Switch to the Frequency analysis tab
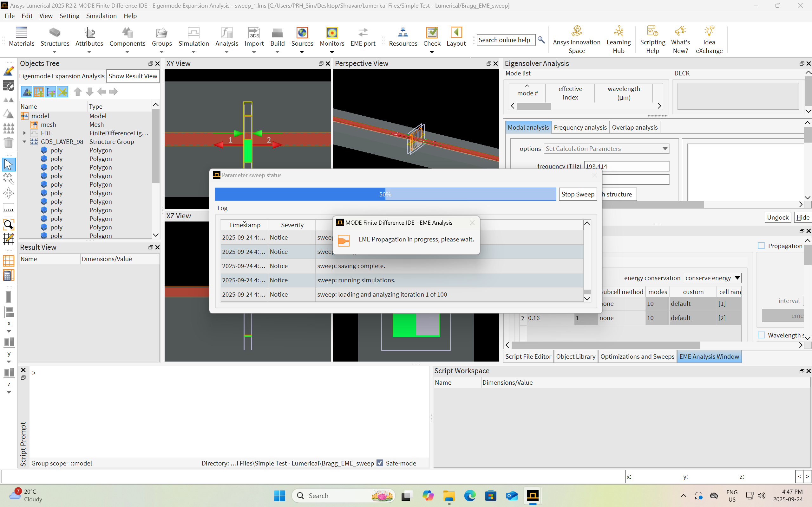This screenshot has width=812, height=507. (x=580, y=127)
